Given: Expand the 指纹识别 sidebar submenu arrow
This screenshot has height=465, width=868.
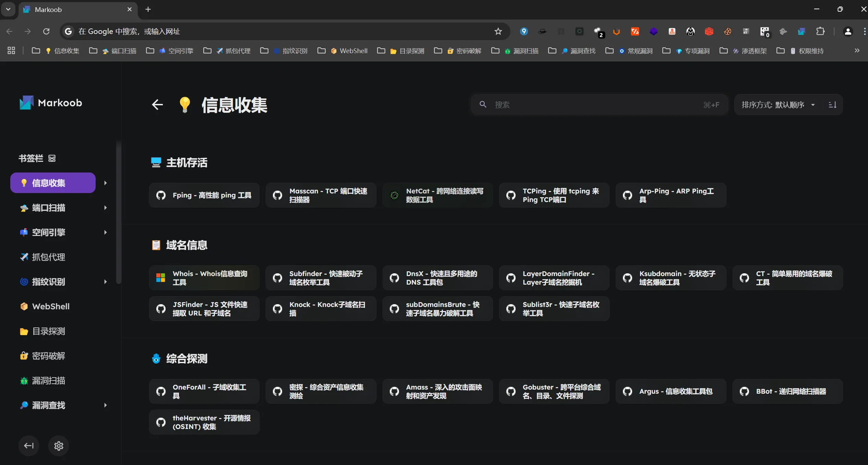Looking at the screenshot, I should [106, 282].
